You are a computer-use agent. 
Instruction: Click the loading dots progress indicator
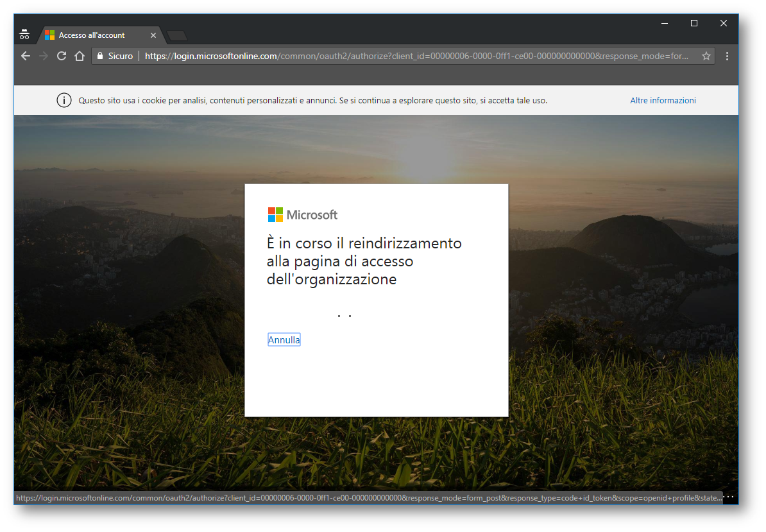point(345,316)
